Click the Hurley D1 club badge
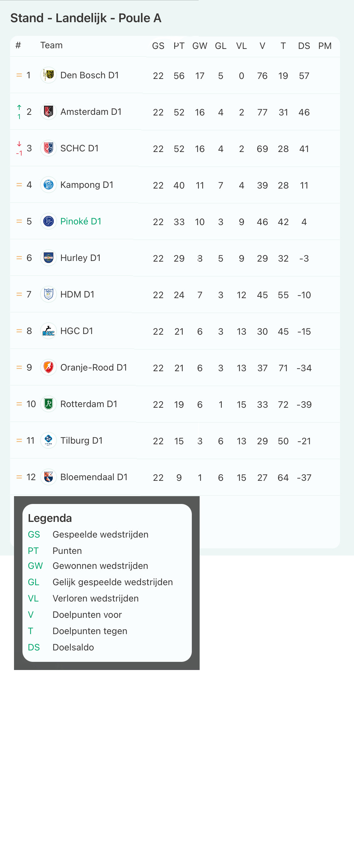This screenshot has height=868, width=354. [x=49, y=258]
